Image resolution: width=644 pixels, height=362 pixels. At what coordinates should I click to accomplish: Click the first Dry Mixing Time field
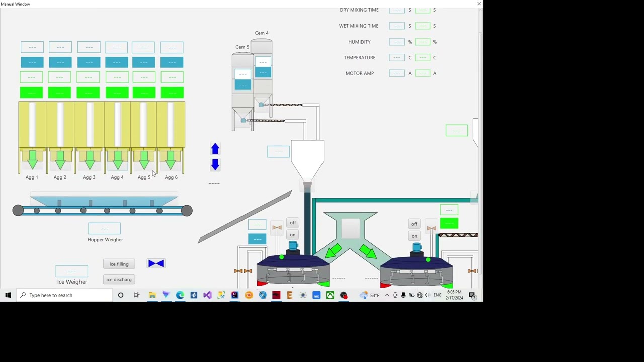(x=396, y=10)
